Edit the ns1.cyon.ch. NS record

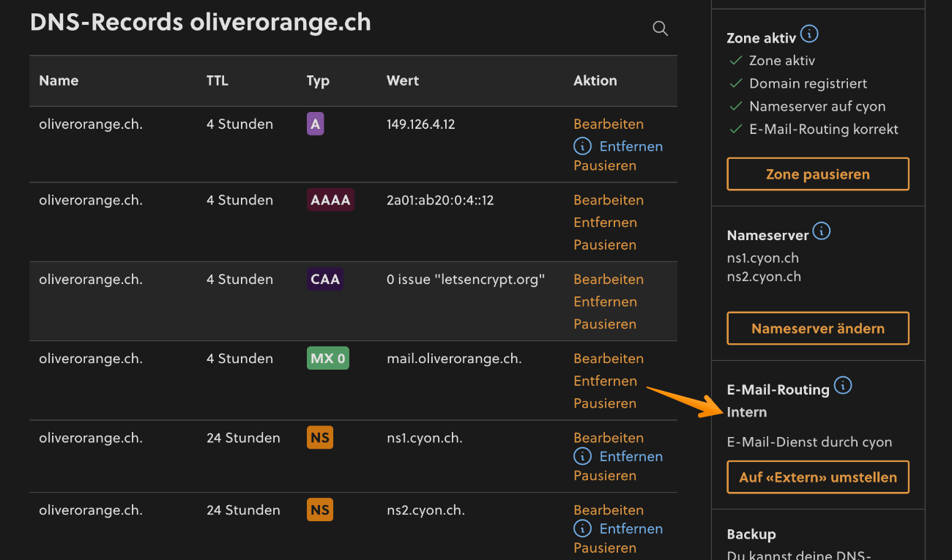609,438
